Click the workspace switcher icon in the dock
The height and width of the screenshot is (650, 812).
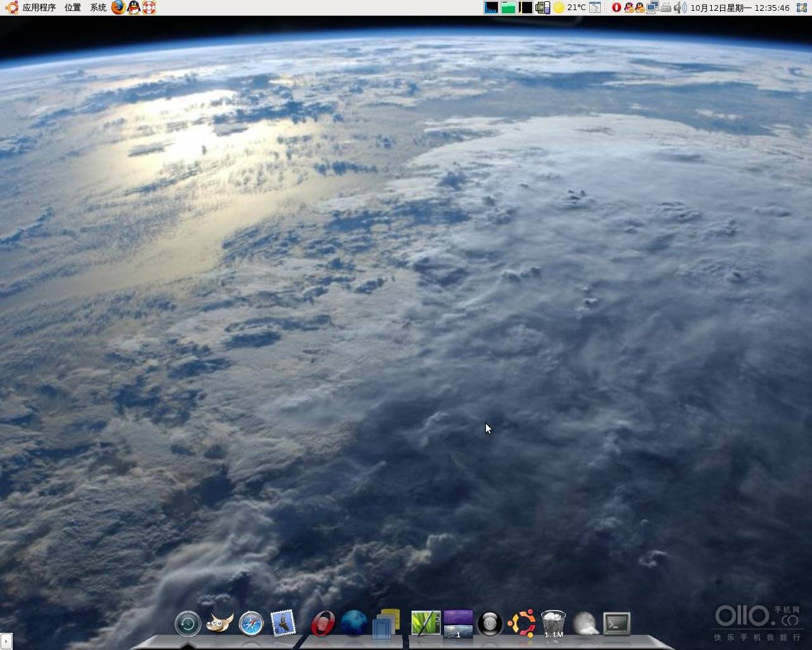click(458, 624)
